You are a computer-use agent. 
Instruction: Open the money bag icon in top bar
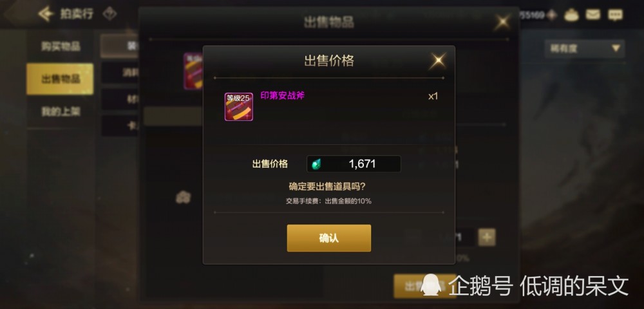click(571, 15)
